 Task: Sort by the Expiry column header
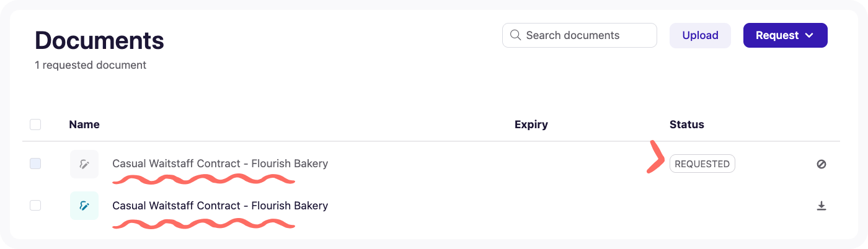tap(531, 124)
